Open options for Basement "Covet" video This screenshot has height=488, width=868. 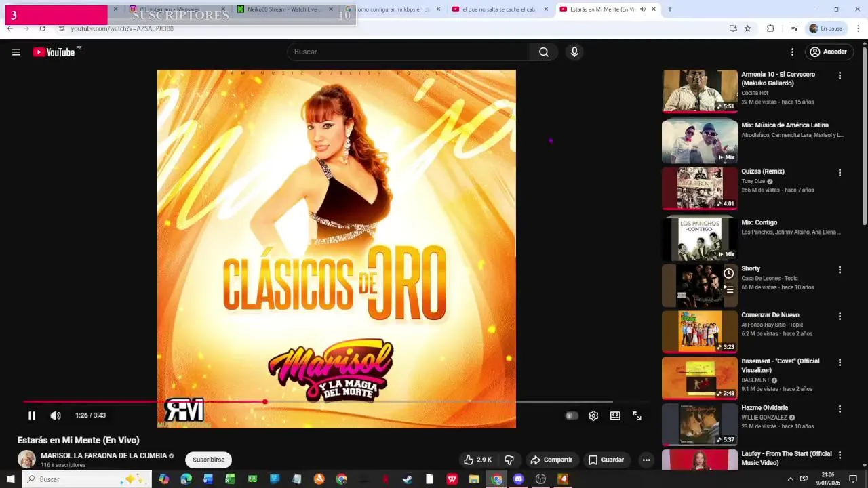click(840, 363)
